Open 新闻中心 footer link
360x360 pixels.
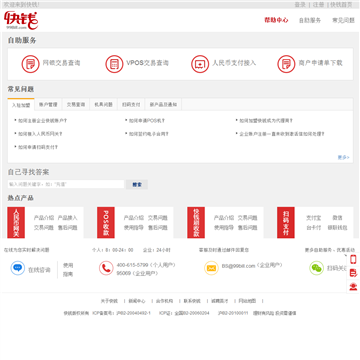click(137, 301)
